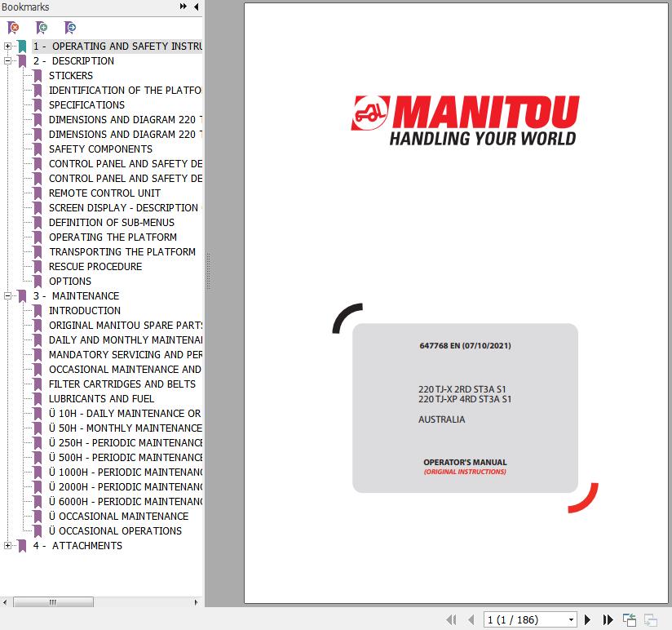
Task: Open 2000H - PERIODIC MAINTENANCE bookmark
Action: [x=126, y=486]
